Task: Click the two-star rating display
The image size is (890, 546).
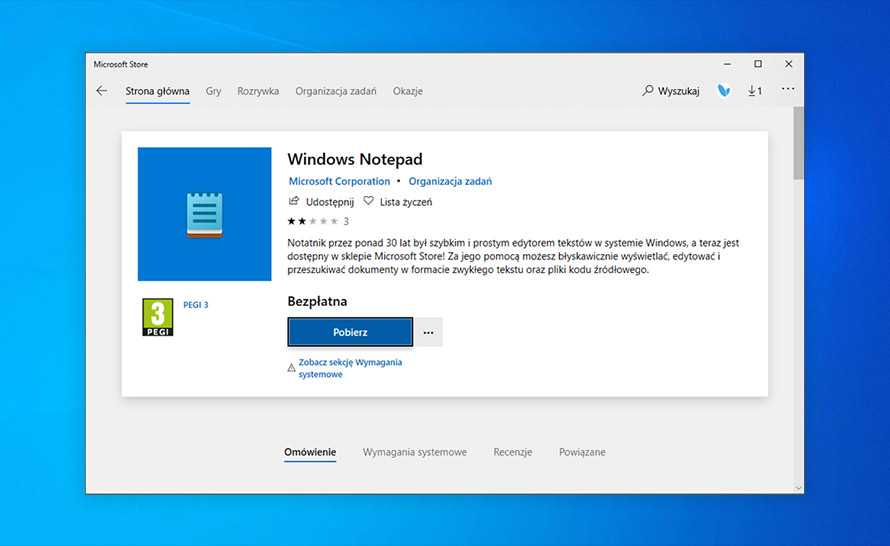Action: [312, 221]
